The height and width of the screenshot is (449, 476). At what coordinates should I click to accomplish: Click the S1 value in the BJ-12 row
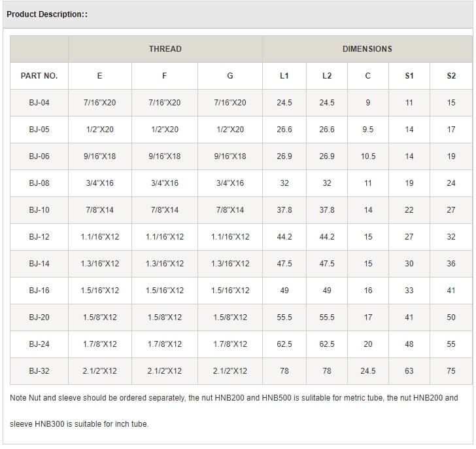[x=409, y=237]
